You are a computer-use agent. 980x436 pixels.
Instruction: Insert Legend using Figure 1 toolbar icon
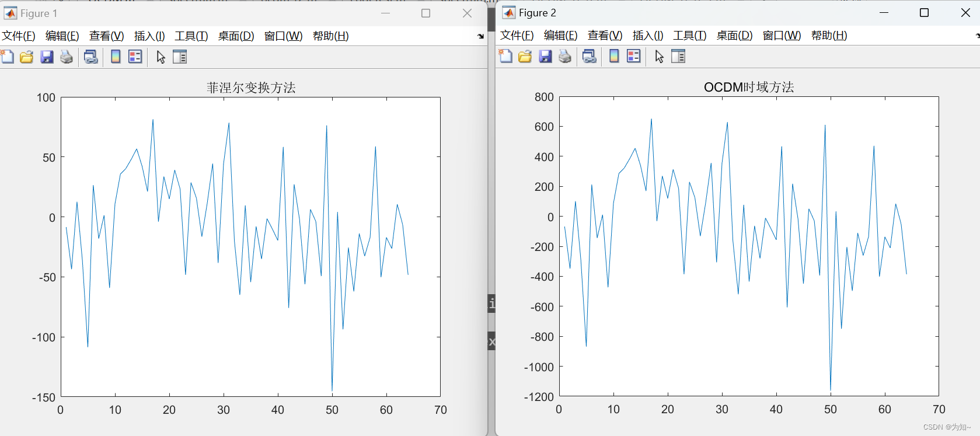135,57
